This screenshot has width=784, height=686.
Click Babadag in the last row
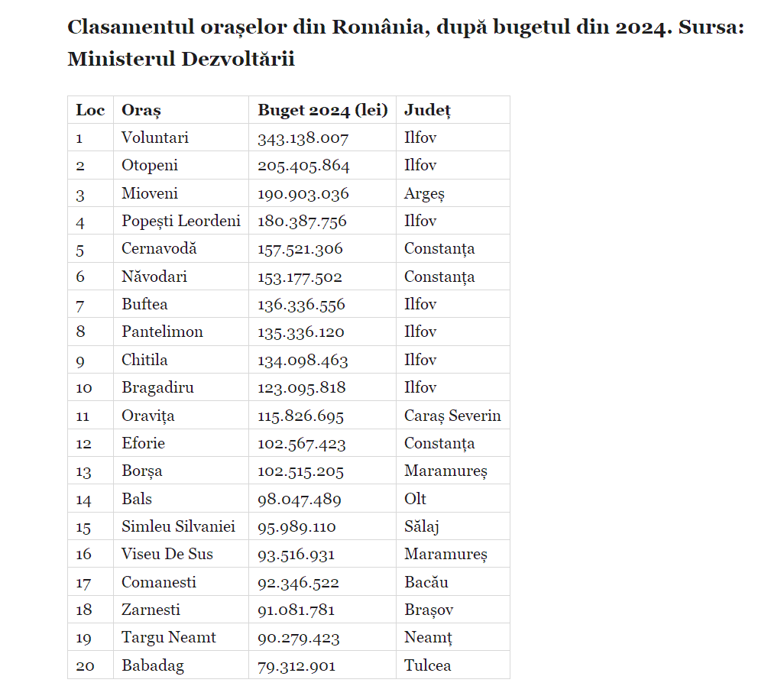click(153, 665)
